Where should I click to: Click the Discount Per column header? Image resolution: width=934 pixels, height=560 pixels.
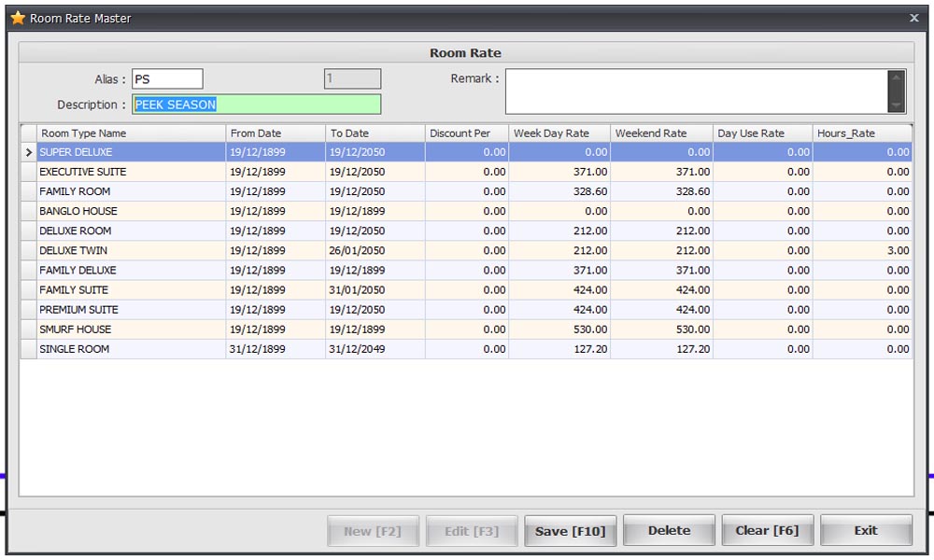click(467, 133)
